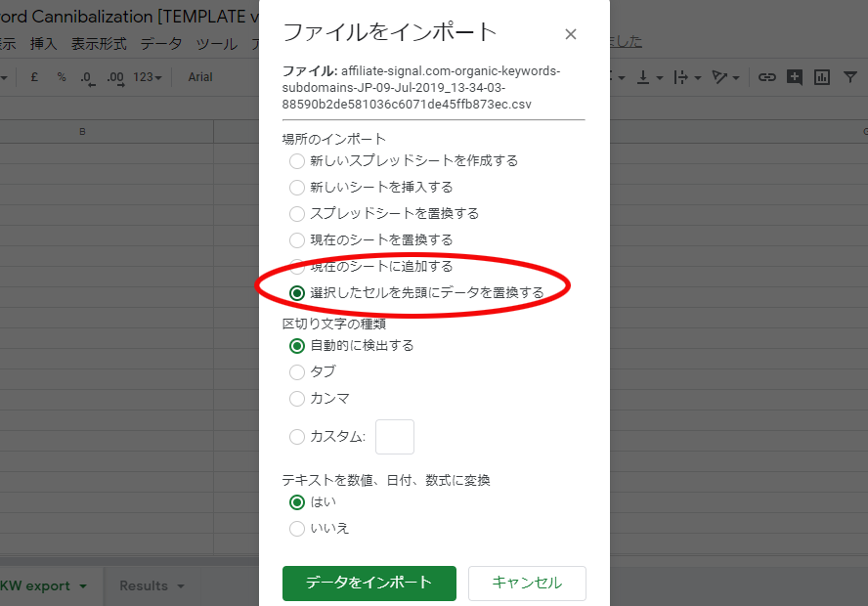Open KW export tab dropdown arrow
Viewport: 868px width, 606px height.
tap(83, 586)
